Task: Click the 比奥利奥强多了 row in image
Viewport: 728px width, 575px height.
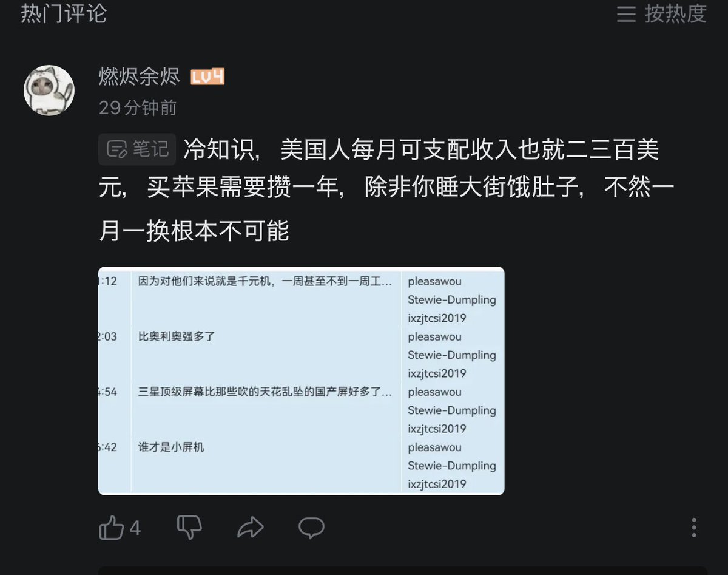Action: 177,336
